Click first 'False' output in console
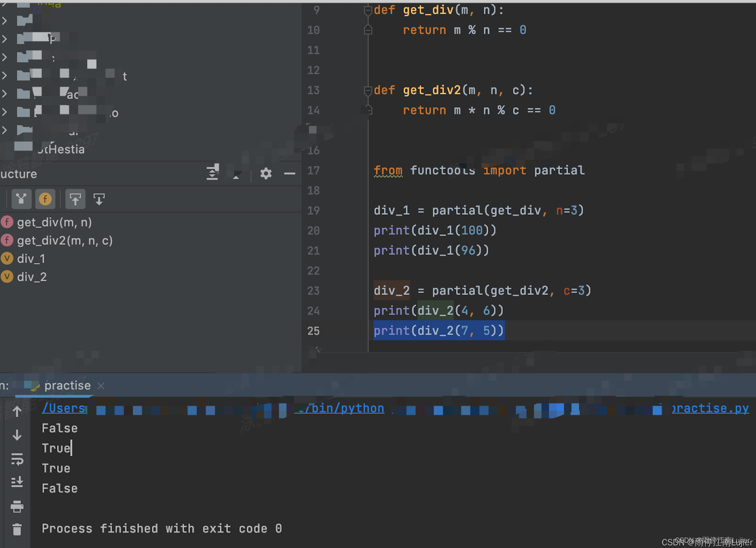Screen dimensions: 756x548 pos(60,428)
